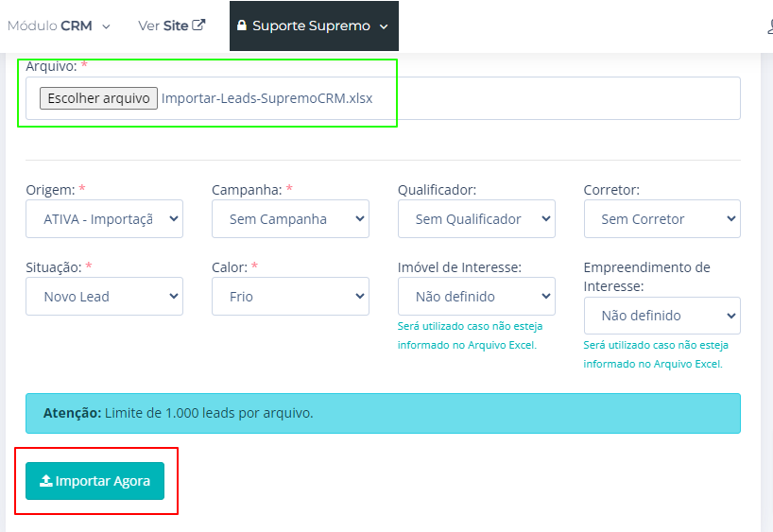
Task: Expand the Módulo CRM chevron
Action: pos(106,26)
